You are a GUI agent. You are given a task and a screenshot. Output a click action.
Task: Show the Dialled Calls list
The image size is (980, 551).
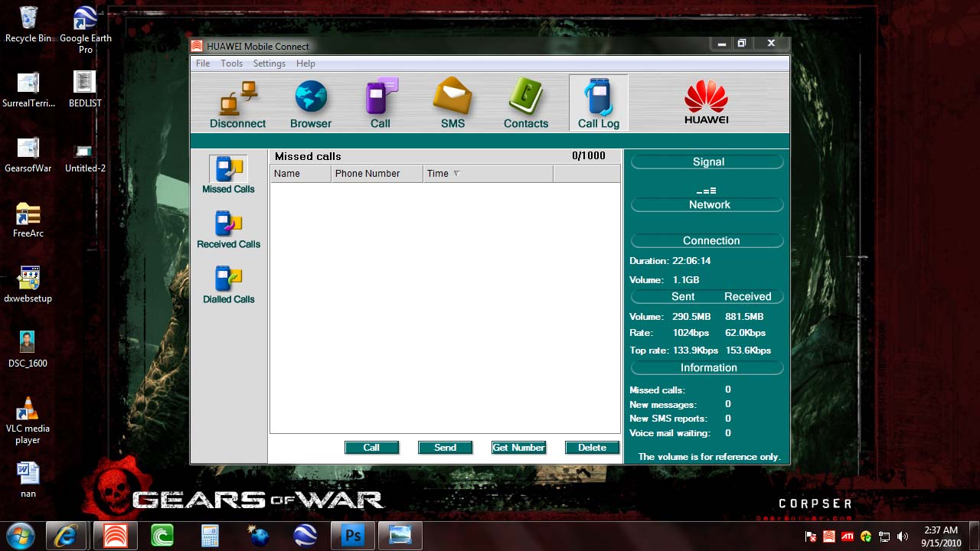coord(228,285)
